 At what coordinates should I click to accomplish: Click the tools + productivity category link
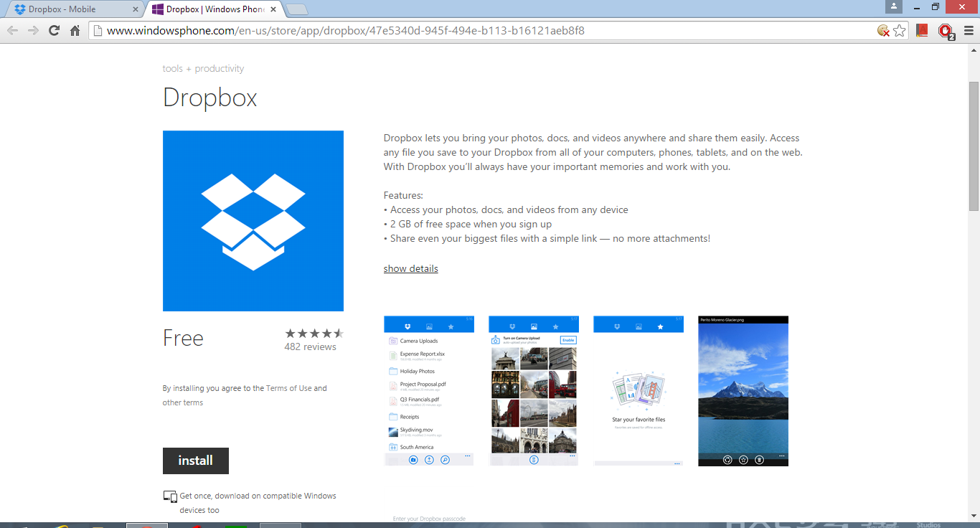pyautogui.click(x=203, y=69)
